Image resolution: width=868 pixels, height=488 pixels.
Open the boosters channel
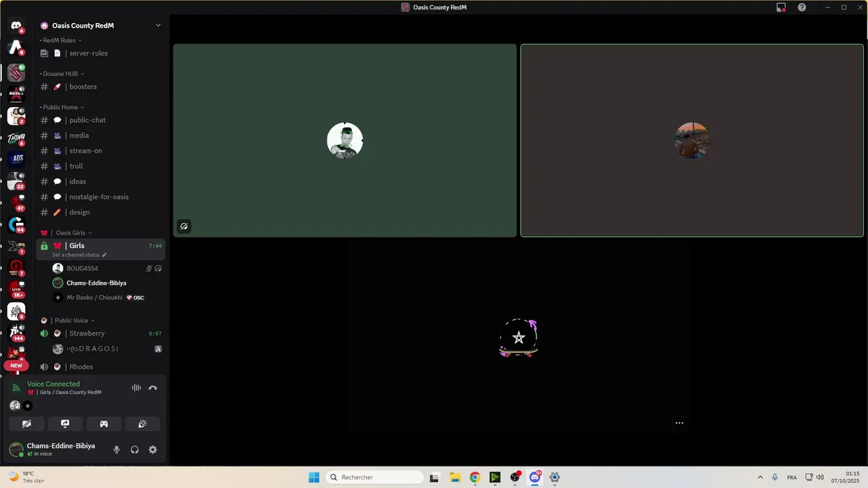101,87
